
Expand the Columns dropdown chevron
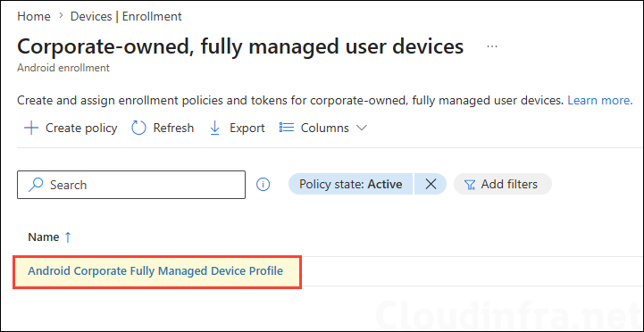click(x=361, y=128)
